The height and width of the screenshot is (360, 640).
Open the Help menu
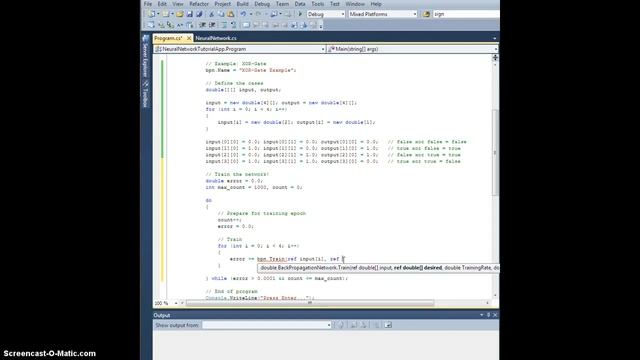376,4
